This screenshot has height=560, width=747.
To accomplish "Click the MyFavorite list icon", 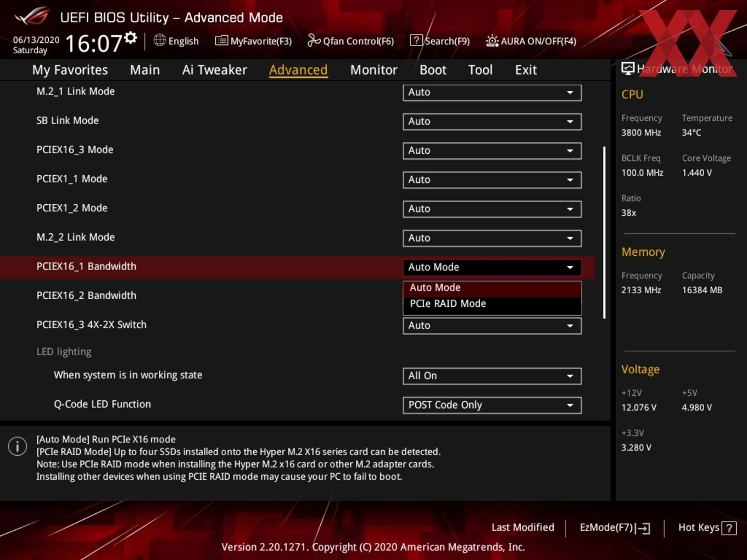I will coord(221,40).
